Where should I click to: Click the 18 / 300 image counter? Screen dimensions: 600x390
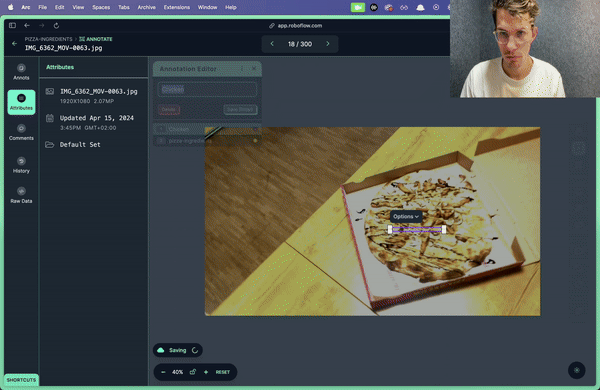[300, 44]
